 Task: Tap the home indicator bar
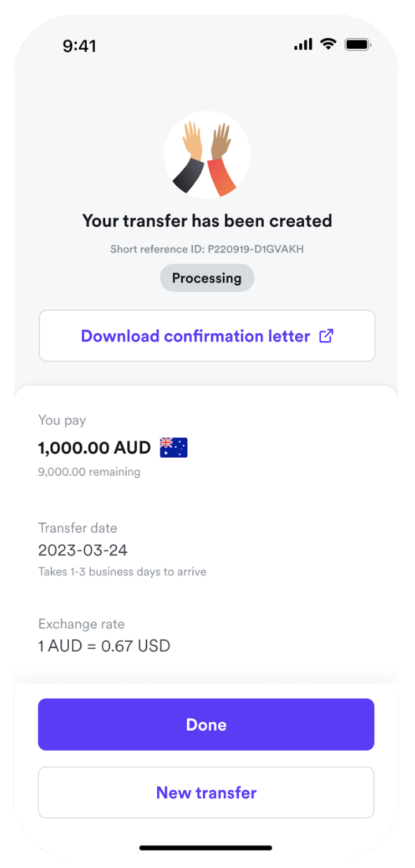pos(206,848)
